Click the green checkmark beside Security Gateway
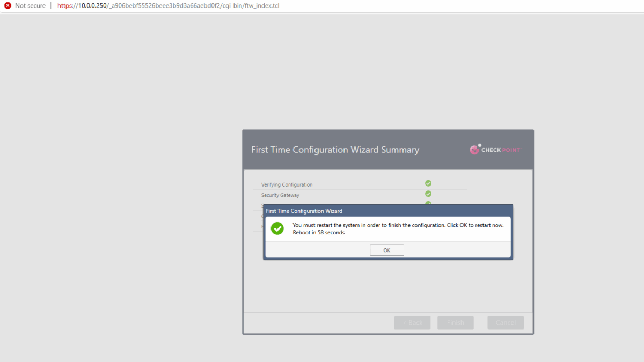This screenshot has height=362, width=644. [x=428, y=194]
